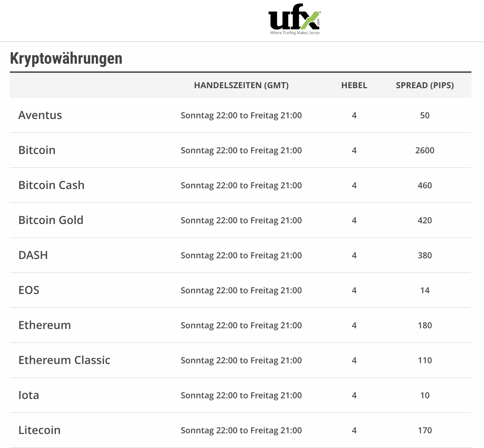Image resolution: width=484 pixels, height=448 pixels.
Task: Click Bitcoin Cash spread value 460
Action: 425,185
